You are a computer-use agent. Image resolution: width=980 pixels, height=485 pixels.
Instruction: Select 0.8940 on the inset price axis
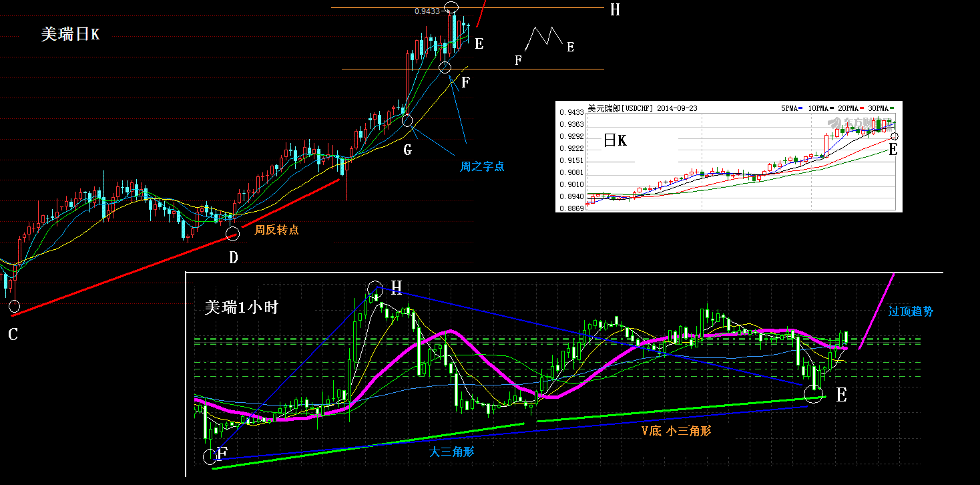point(572,197)
